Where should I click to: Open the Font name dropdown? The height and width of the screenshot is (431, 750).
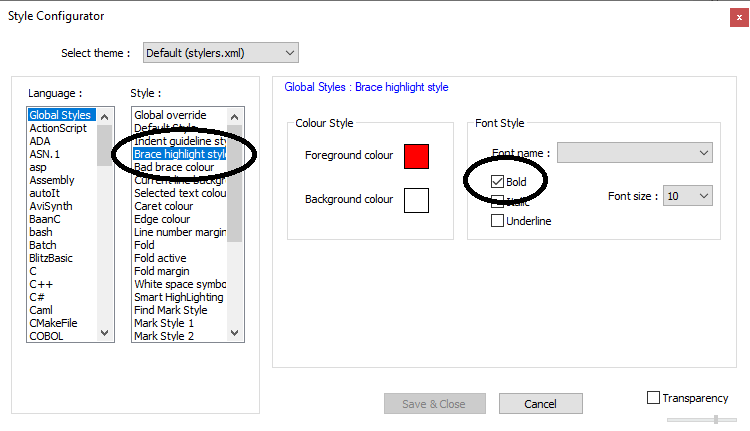tap(635, 153)
